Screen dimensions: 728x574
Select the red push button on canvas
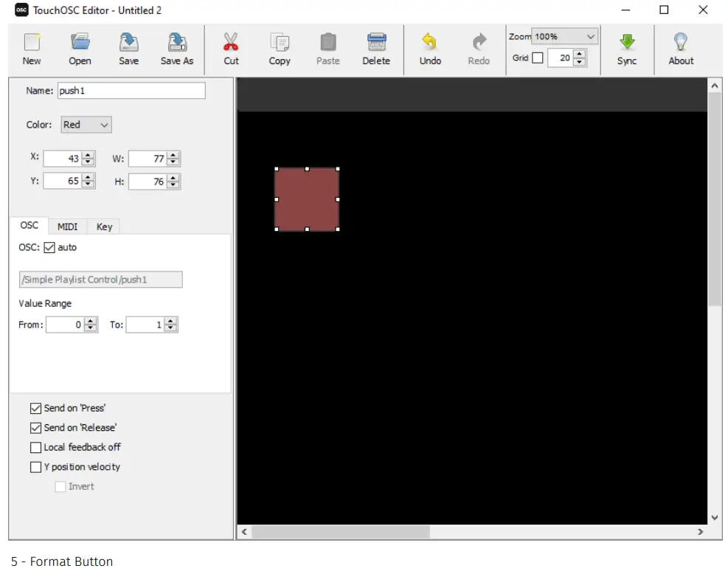tap(307, 199)
